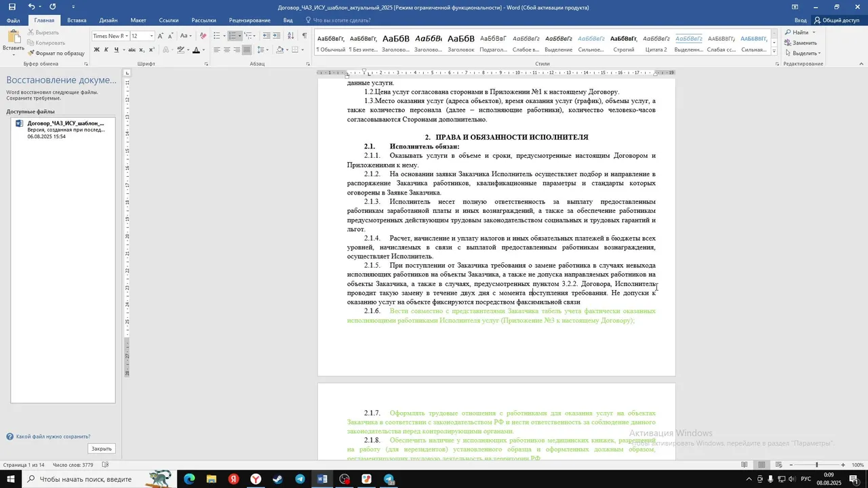
Task: Redo the previous action
Action: [53, 7]
